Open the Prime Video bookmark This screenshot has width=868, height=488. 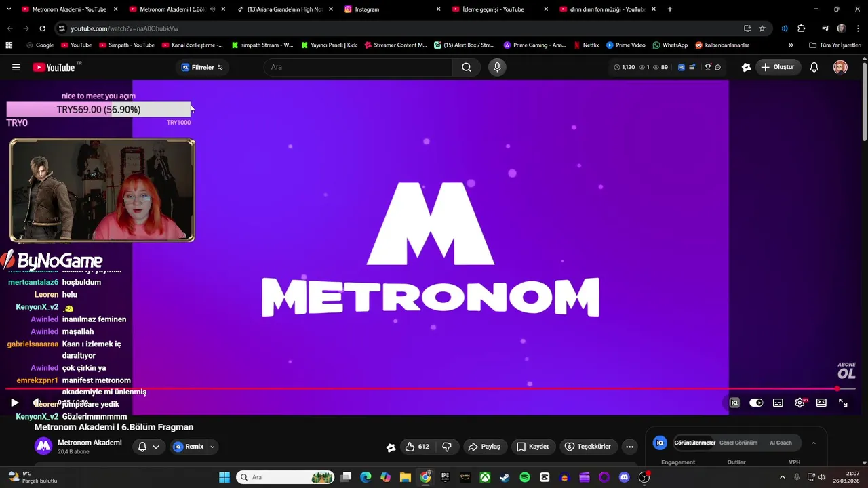tap(626, 45)
